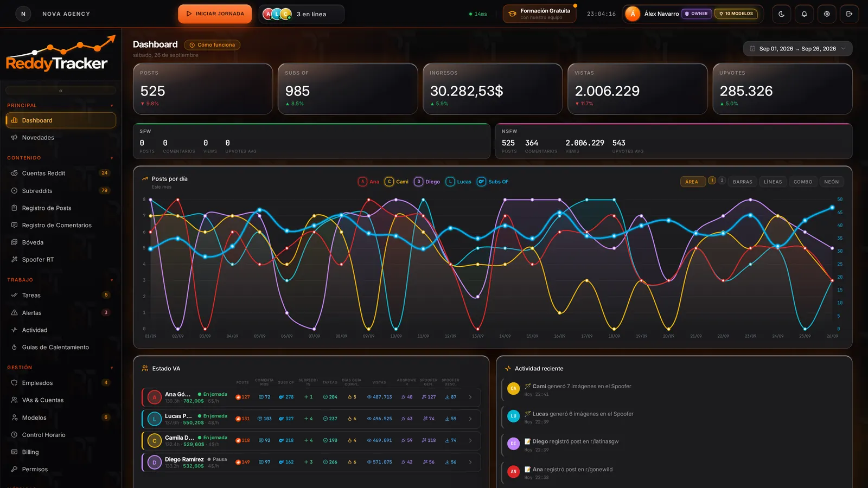Click the Permisos key icon
This screenshot has width=868, height=488.
click(x=15, y=470)
